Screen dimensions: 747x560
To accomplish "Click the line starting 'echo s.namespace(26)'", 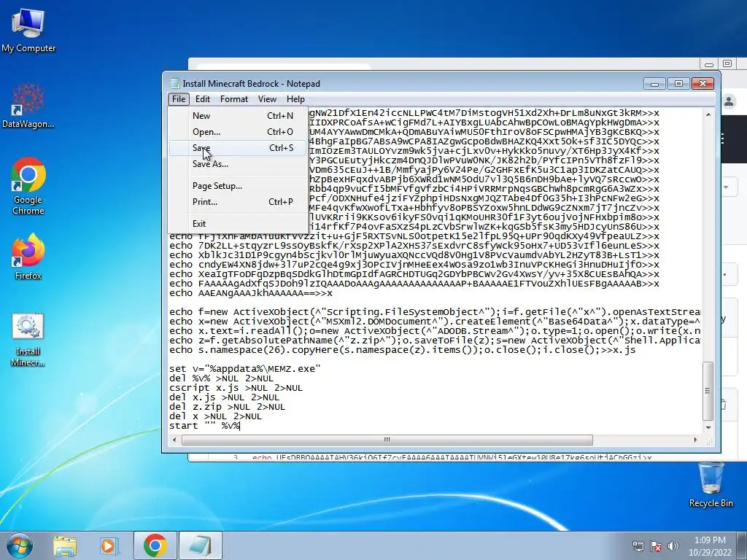I will tap(402, 350).
